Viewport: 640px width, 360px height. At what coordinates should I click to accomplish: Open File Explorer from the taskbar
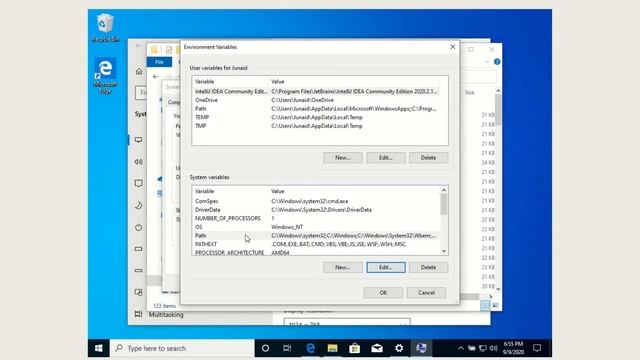point(332,348)
